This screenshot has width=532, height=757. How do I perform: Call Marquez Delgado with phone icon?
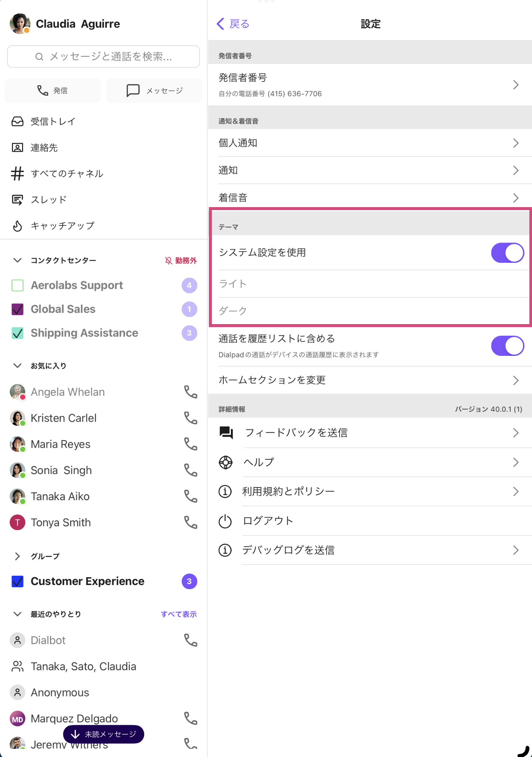pos(191,718)
